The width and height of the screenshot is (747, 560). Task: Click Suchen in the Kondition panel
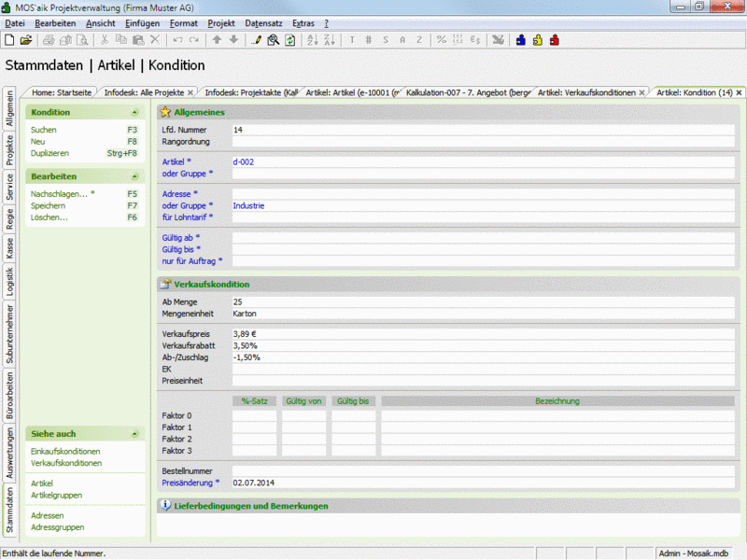(x=43, y=130)
